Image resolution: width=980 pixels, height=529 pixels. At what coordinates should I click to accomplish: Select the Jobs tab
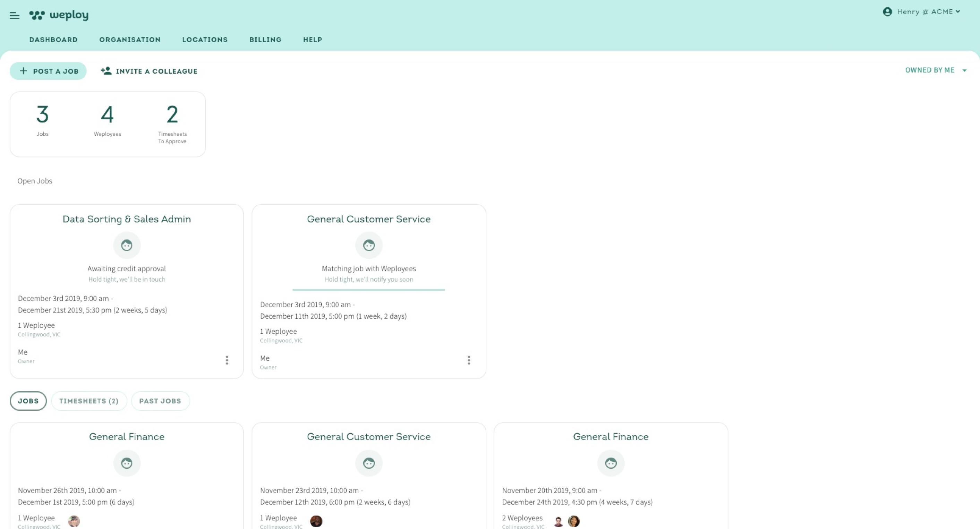pyautogui.click(x=28, y=401)
